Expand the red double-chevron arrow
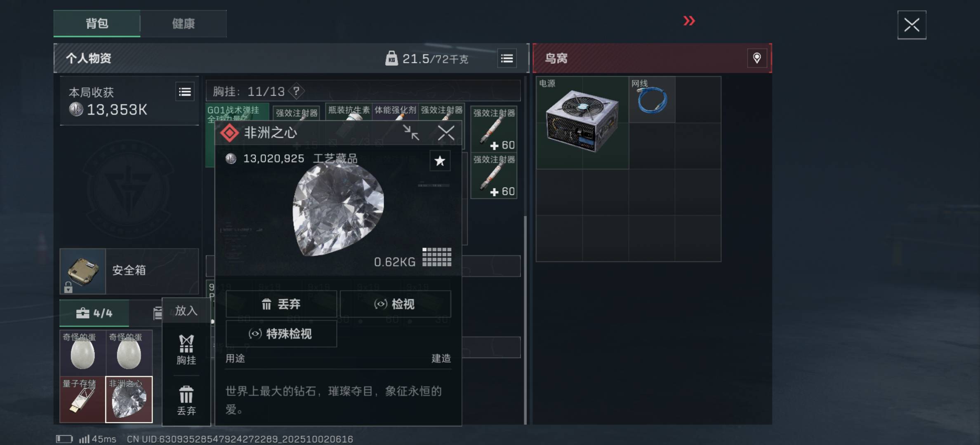Viewport: 980px width, 445px height. (x=689, y=21)
